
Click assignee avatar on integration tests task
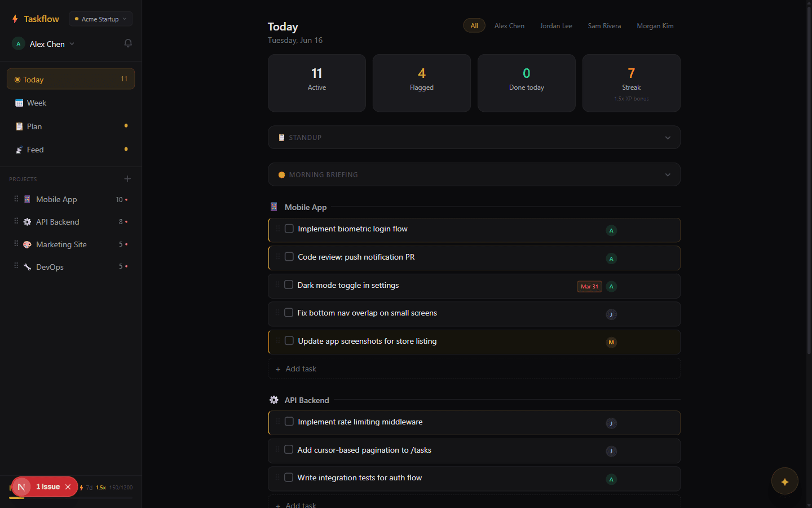[x=611, y=479]
